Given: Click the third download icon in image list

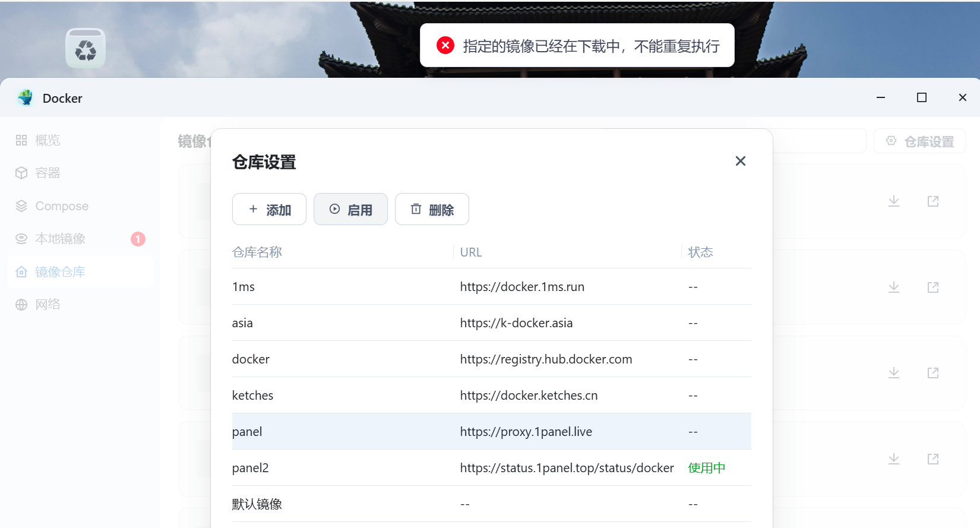Looking at the screenshot, I should 894,373.
